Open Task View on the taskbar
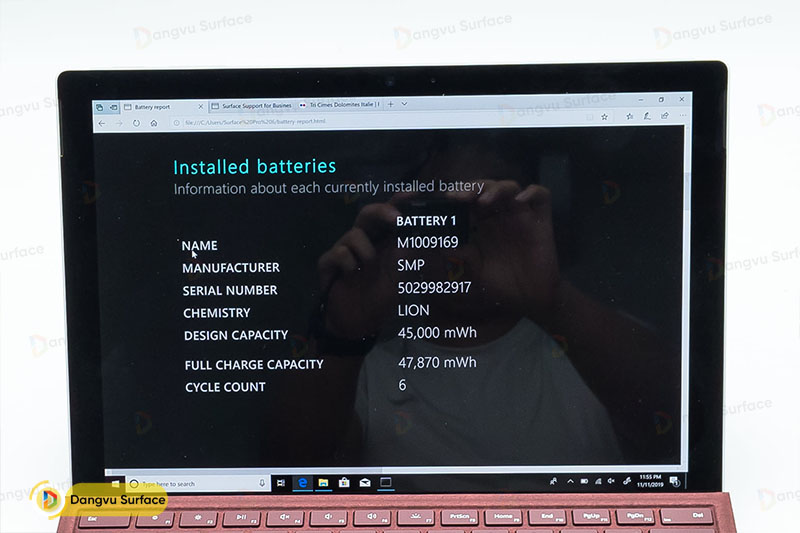Viewport: 800px width, 533px height. pyautogui.click(x=281, y=483)
